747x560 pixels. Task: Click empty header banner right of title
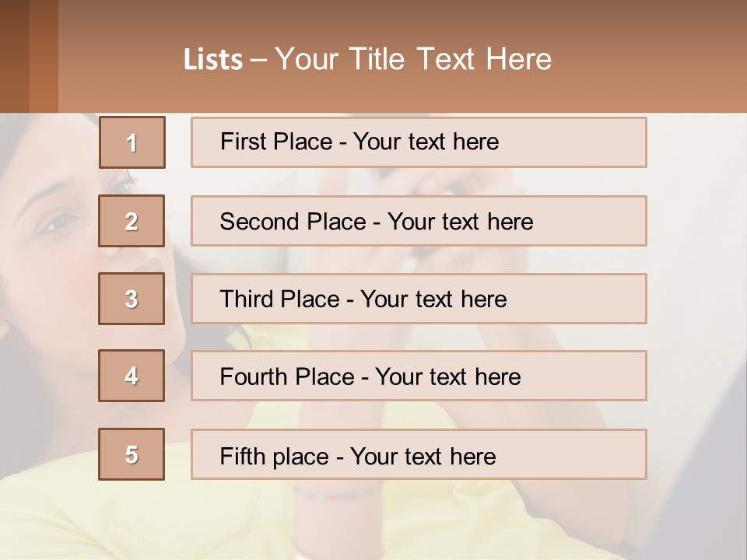tap(654, 59)
